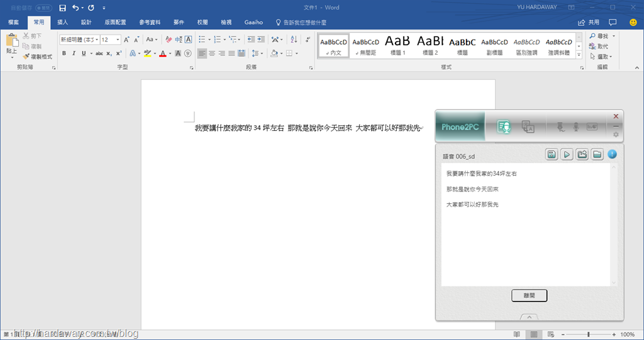
Task: Open the translation tool in Phone2PC
Action: [x=528, y=127]
